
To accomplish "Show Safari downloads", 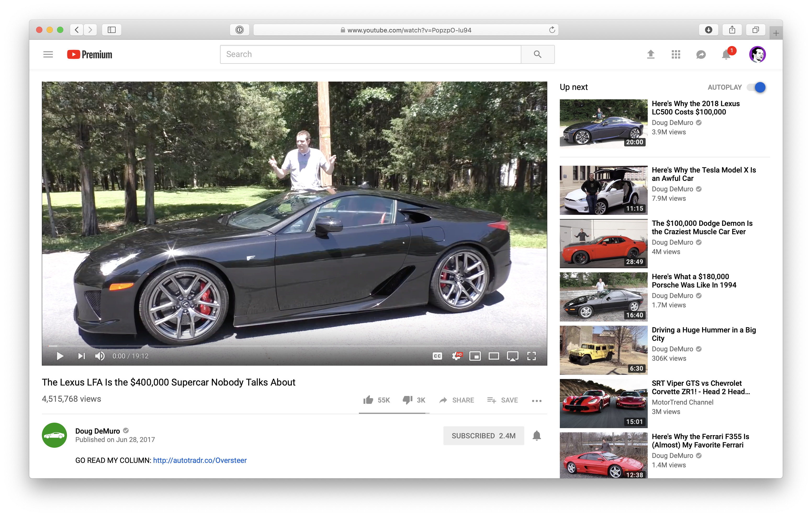I will [708, 30].
